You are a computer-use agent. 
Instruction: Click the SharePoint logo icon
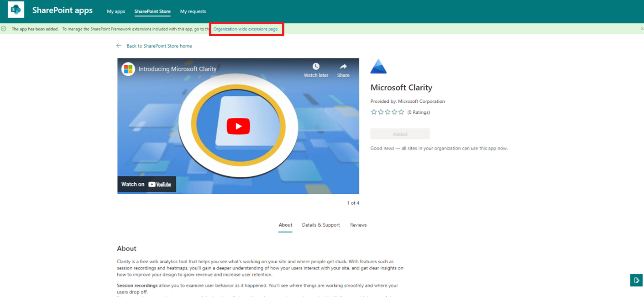coord(16,10)
